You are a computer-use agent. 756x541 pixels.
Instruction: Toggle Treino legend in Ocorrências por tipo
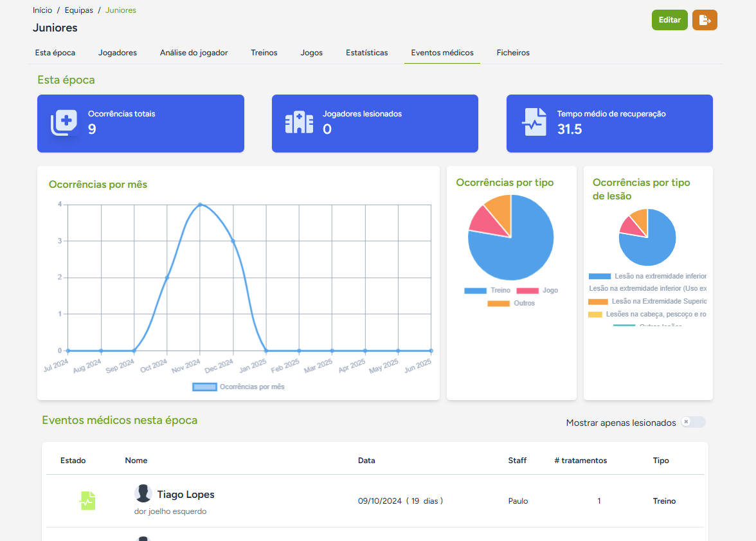(x=487, y=290)
